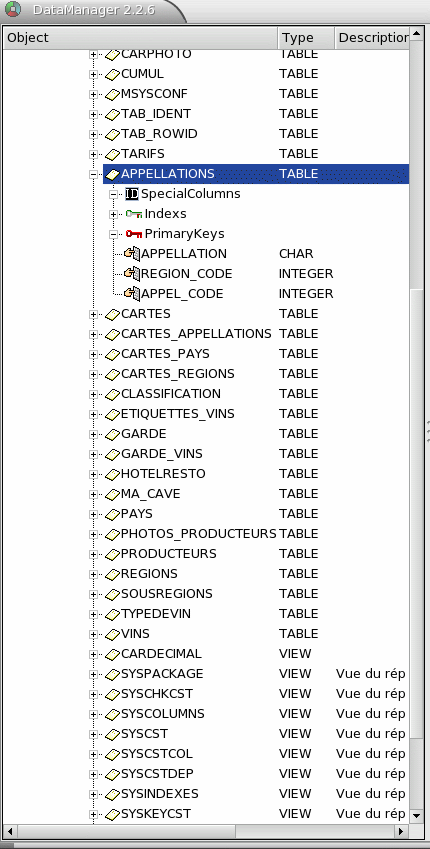Click the DataManager application icon in title bar
430x849 pixels.
point(12,9)
